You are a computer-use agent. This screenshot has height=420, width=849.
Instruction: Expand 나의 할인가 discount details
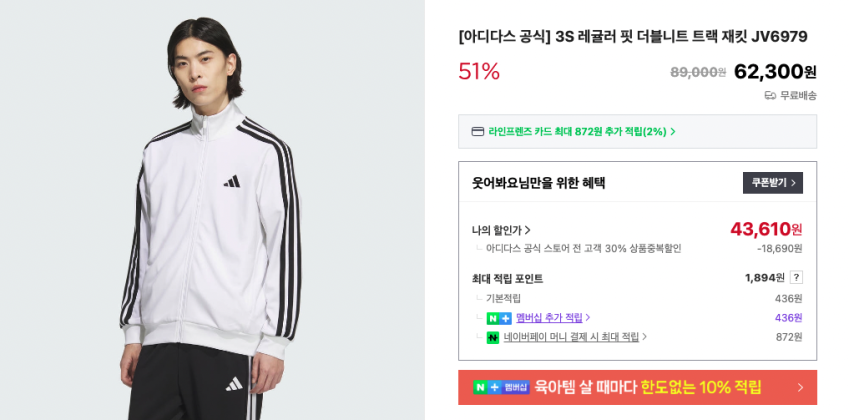coord(501,230)
